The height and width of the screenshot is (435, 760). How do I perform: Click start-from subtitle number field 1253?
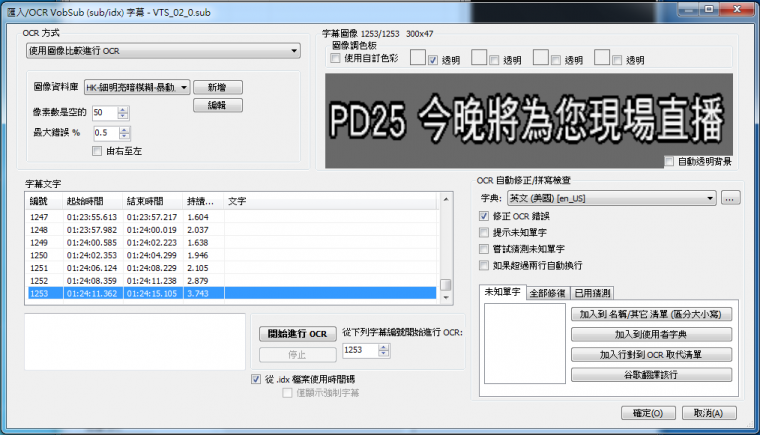[360, 350]
